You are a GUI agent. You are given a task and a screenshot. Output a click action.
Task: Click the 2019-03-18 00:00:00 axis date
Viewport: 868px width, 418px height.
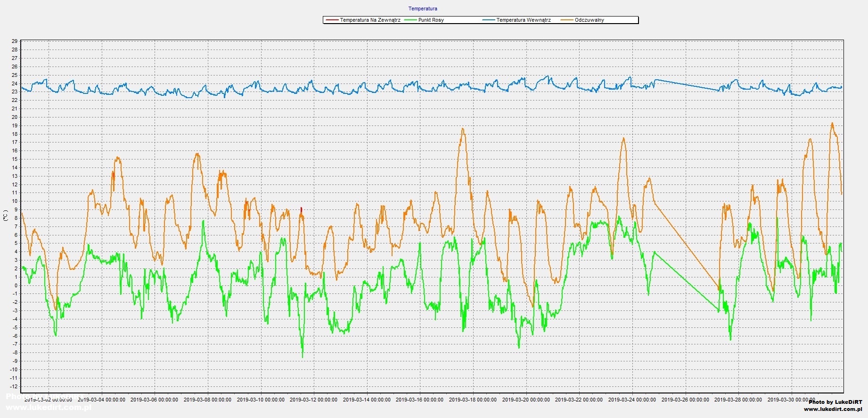(x=473, y=400)
